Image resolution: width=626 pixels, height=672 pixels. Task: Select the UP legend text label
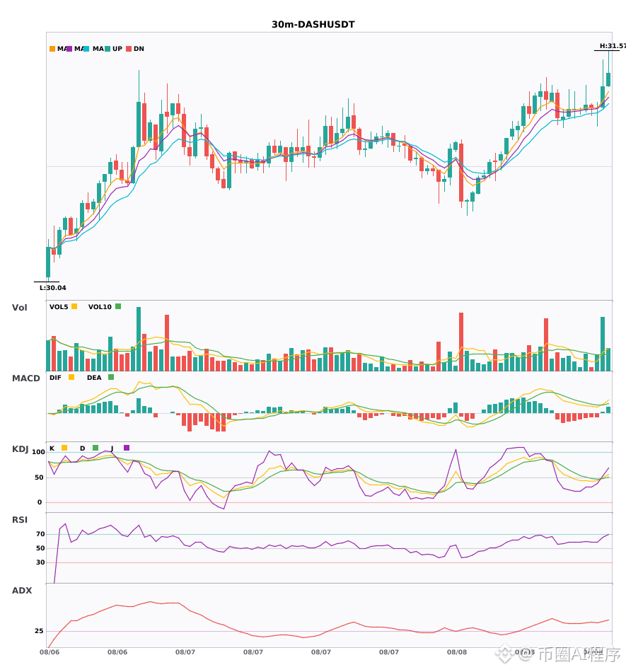[117, 49]
